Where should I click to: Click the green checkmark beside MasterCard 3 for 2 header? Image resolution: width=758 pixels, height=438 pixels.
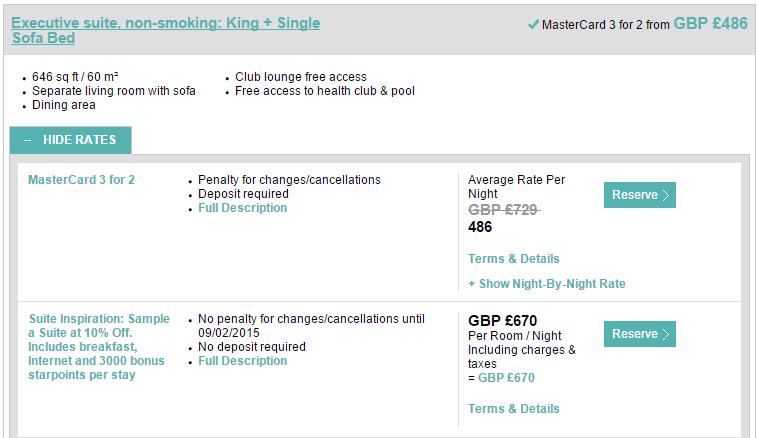533,24
